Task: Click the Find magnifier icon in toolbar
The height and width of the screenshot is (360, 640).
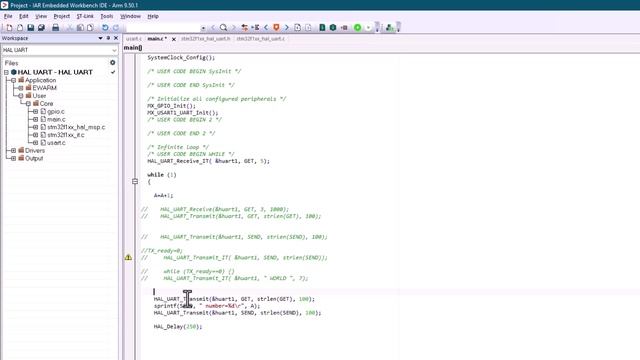Action: tap(223, 28)
